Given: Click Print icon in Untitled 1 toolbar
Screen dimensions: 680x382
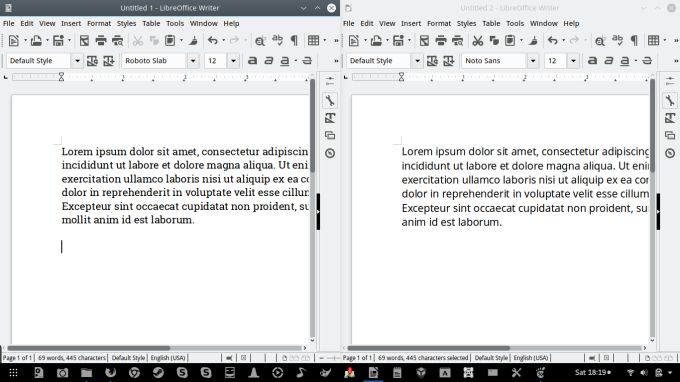Looking at the screenshot, I should coord(101,41).
